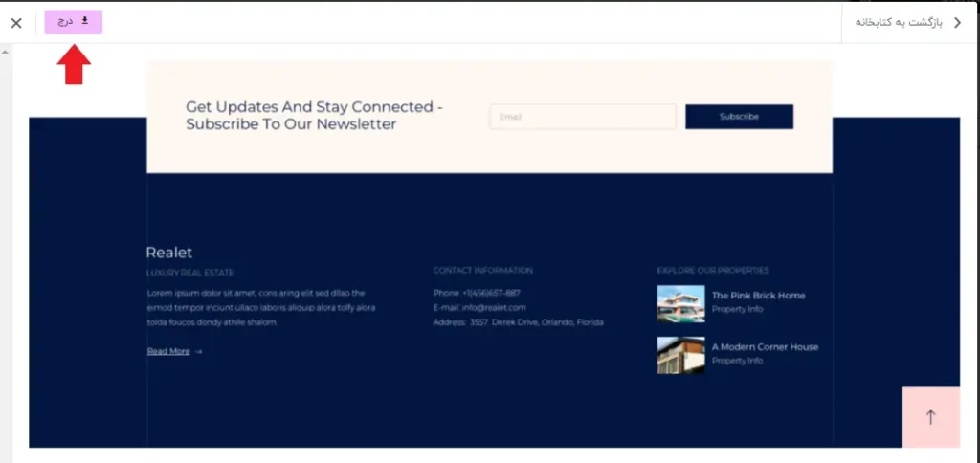Click The Pink Brick Home title
980x463 pixels.
[758, 296]
